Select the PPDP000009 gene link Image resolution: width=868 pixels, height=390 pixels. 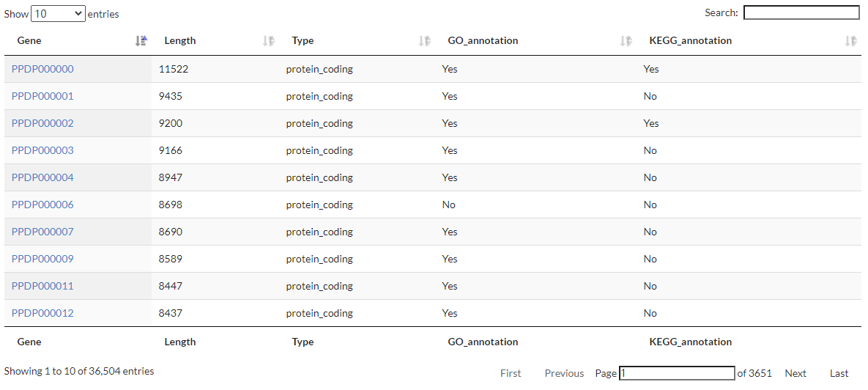coord(42,259)
